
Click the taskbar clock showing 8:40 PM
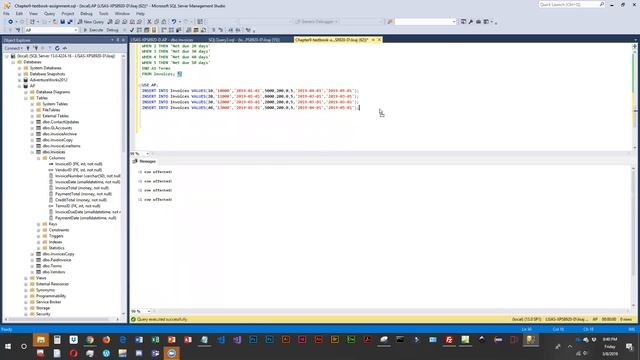click(610, 347)
